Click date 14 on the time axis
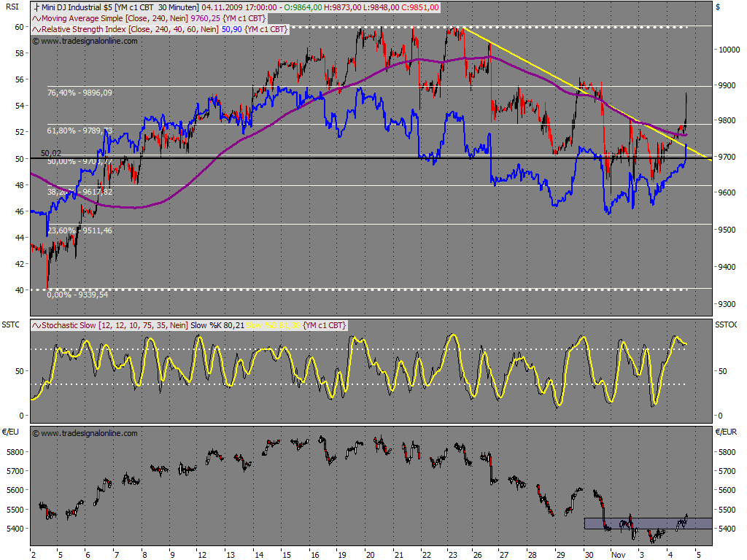The width and height of the screenshot is (747, 560). (259, 555)
